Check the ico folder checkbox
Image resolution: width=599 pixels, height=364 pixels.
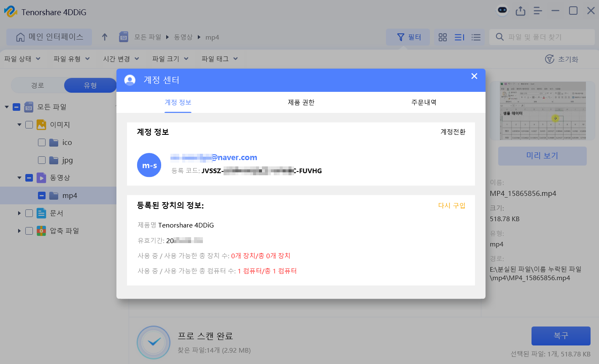click(x=42, y=142)
